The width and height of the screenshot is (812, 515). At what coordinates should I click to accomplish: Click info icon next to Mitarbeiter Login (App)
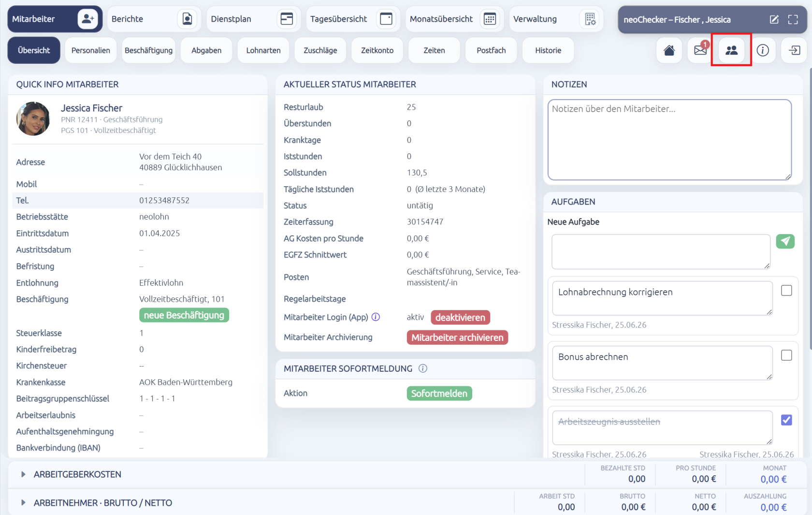376,317
